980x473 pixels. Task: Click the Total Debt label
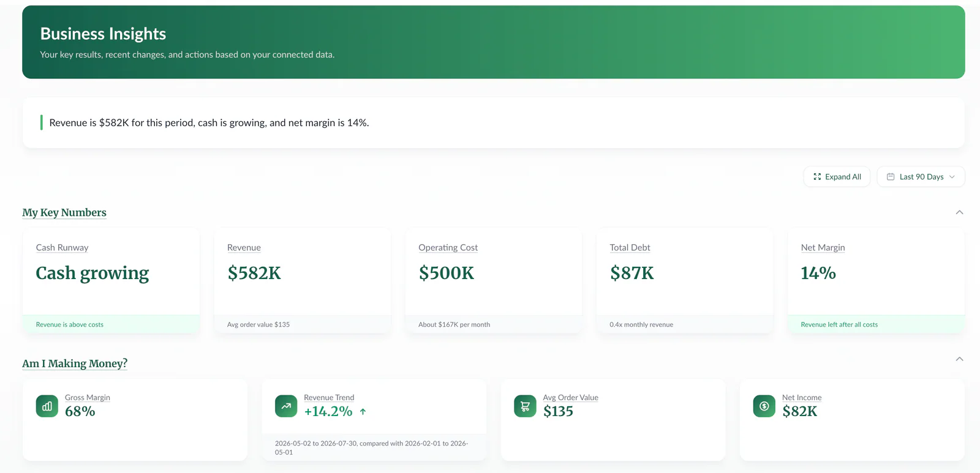tap(630, 247)
